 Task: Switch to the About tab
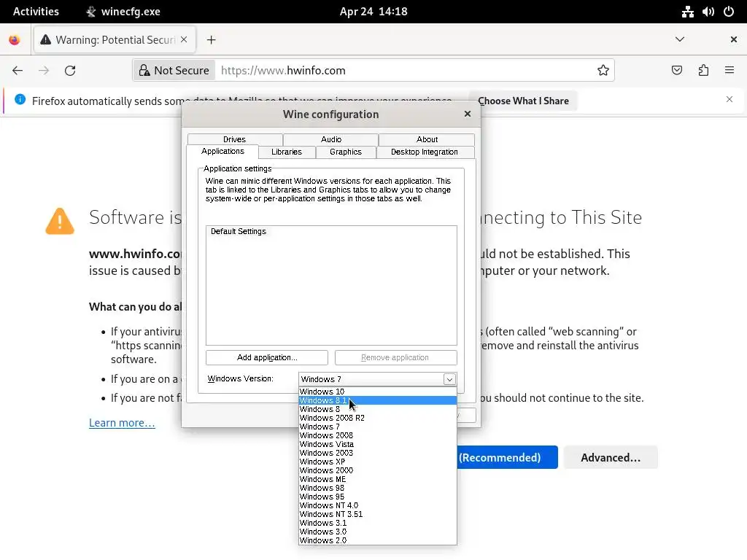pos(427,139)
